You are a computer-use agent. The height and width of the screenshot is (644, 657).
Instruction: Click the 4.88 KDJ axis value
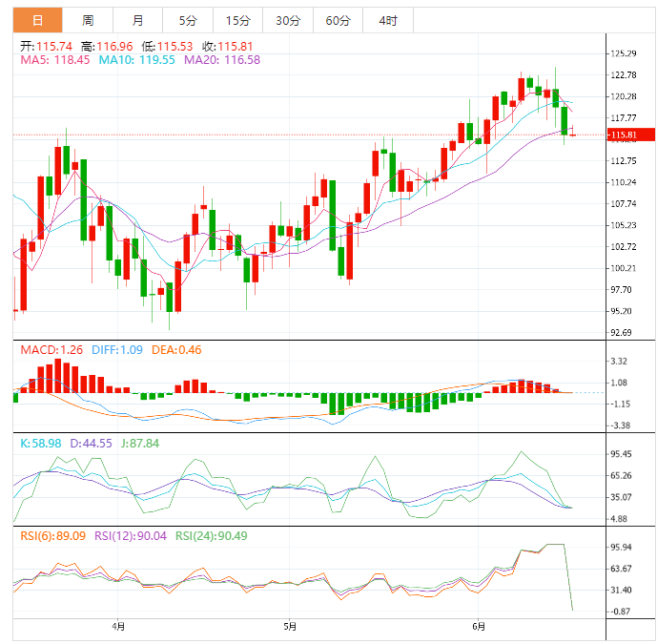click(x=619, y=519)
